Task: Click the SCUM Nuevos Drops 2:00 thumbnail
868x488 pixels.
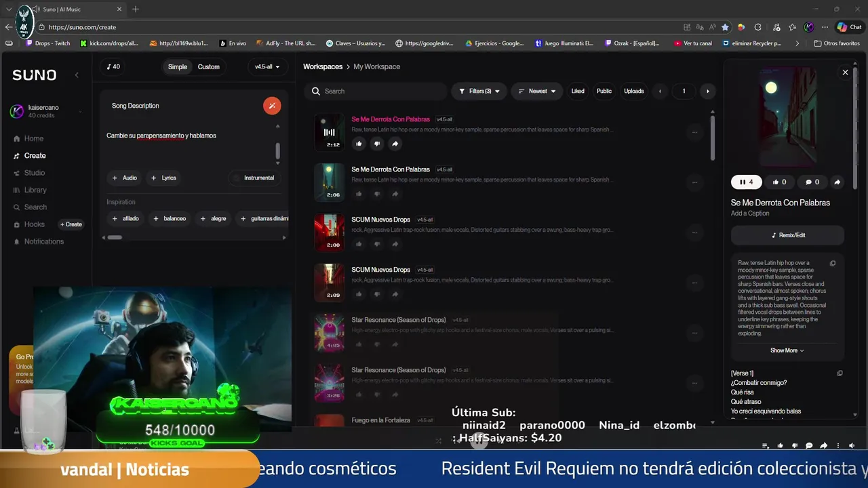Action: [x=329, y=232]
